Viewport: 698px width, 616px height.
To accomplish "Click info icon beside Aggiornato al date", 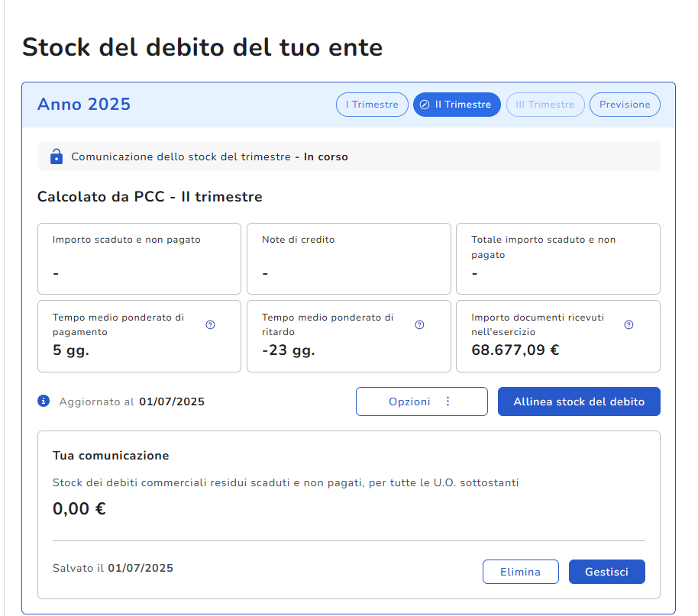I will [x=44, y=401].
